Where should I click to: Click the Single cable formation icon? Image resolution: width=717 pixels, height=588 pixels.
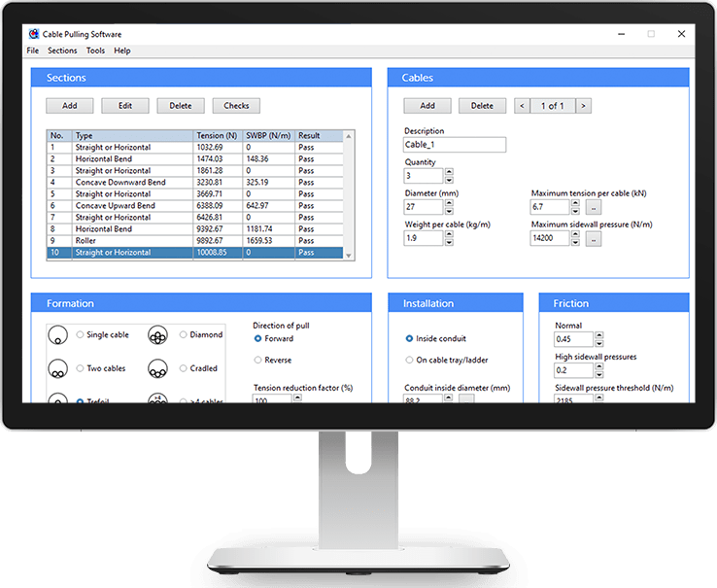[x=58, y=335]
